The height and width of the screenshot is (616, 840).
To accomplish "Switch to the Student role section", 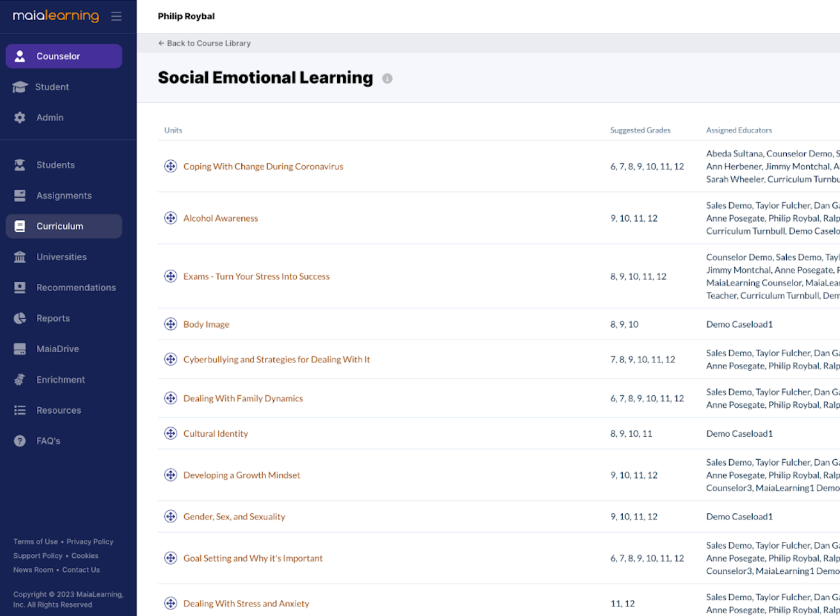I will pyautogui.click(x=52, y=87).
